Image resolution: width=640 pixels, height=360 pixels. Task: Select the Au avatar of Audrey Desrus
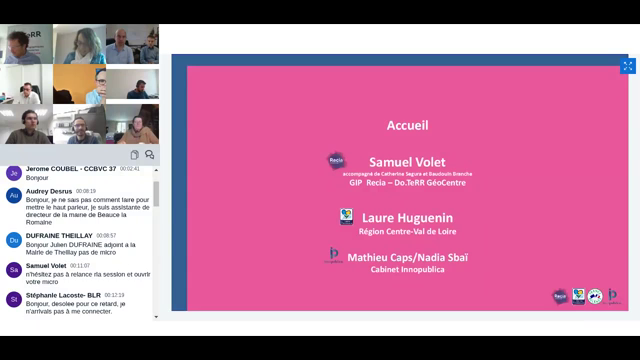point(14,196)
